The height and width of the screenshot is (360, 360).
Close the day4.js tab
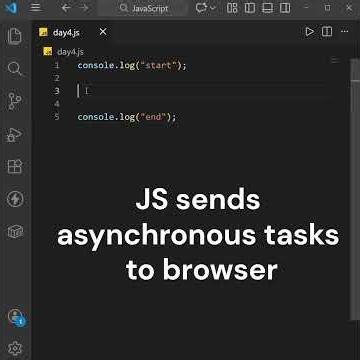(x=103, y=32)
